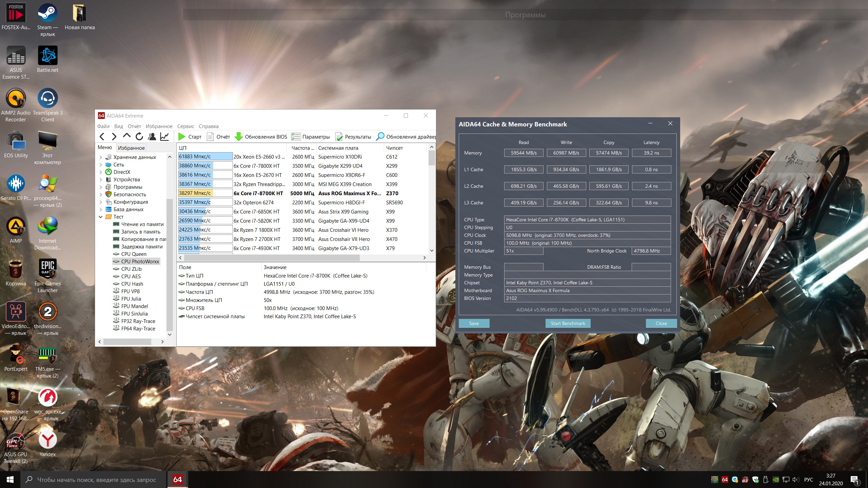Select the FPU Julia benchmark
Viewport: 868px width, 488px height.
[131, 299]
